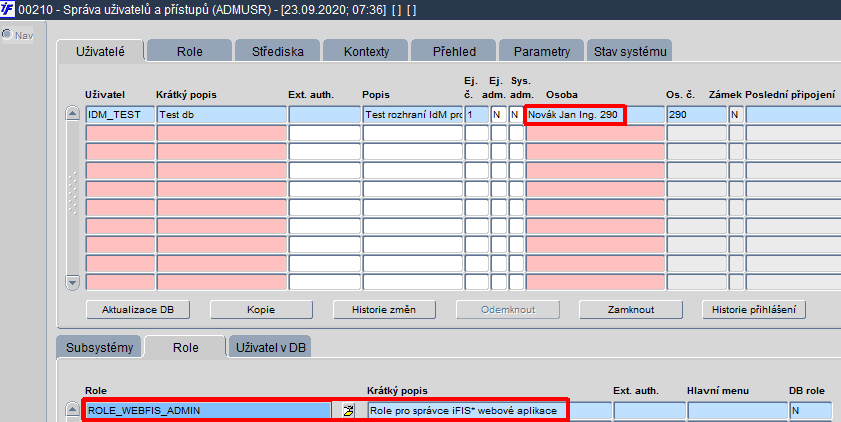Click the Zamknout button

point(631,309)
